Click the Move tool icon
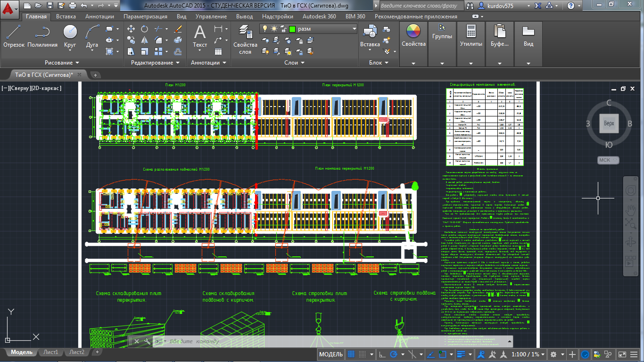 (x=132, y=29)
